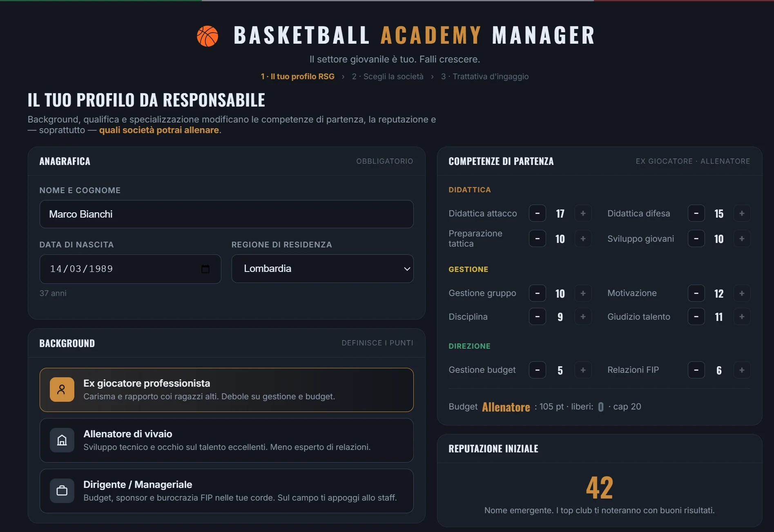Increase Gestione budget with plus button
The image size is (774, 532).
(x=583, y=370)
